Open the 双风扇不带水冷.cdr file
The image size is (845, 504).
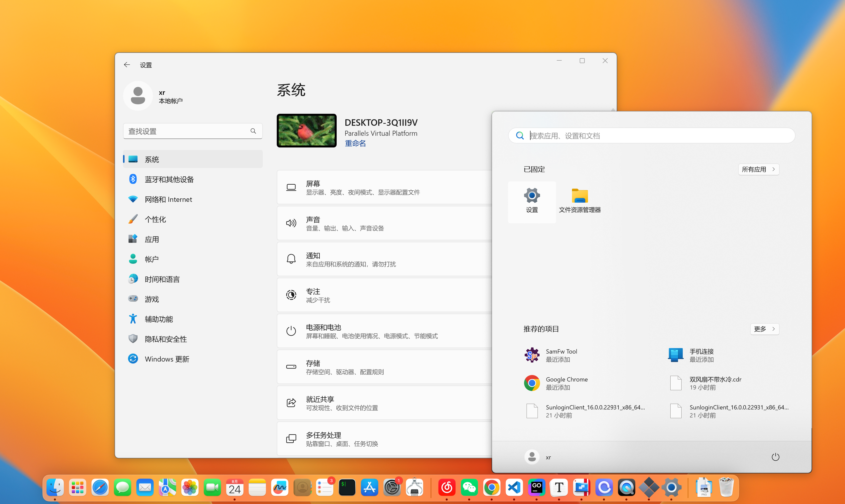pyautogui.click(x=705, y=383)
